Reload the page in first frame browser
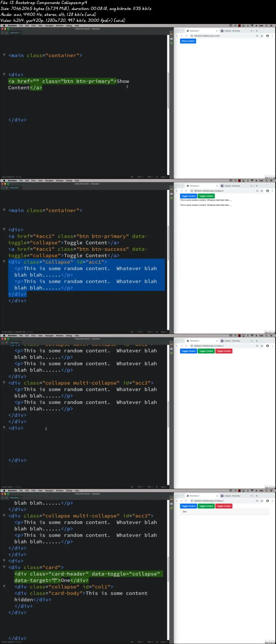 (x=186, y=36)
